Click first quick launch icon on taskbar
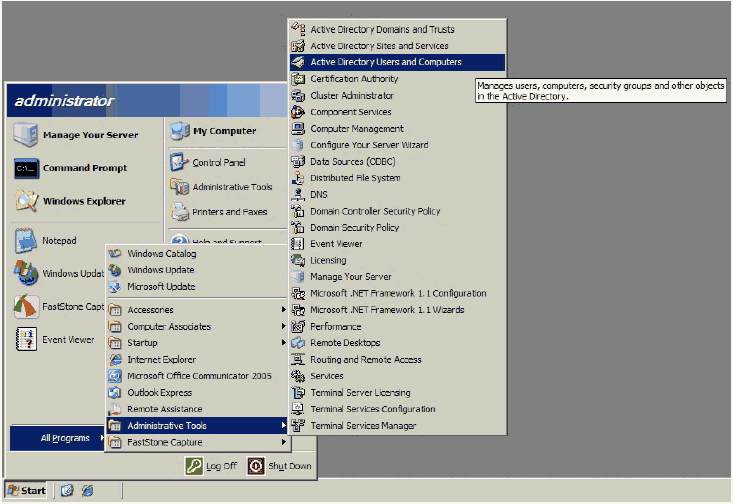This screenshot has height=504, width=733. click(x=67, y=490)
